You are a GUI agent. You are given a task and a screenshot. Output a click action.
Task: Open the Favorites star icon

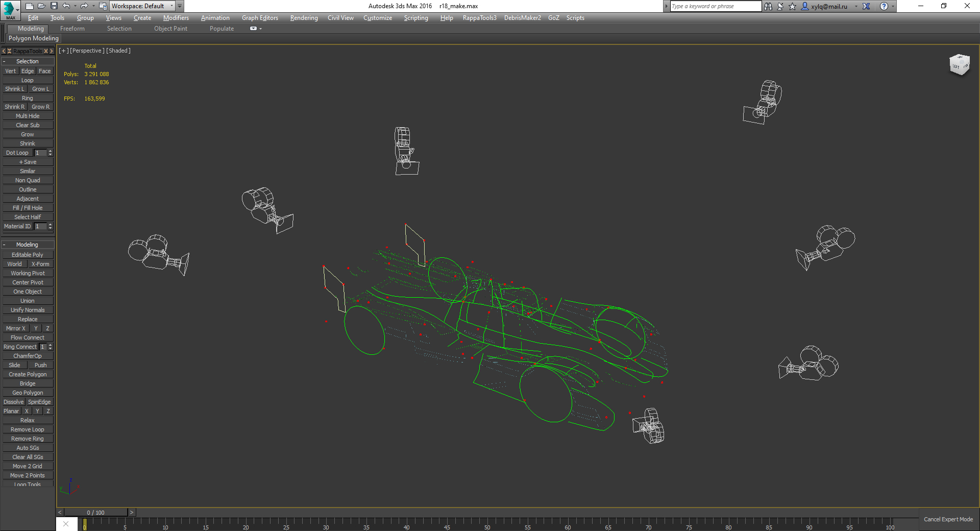point(792,6)
